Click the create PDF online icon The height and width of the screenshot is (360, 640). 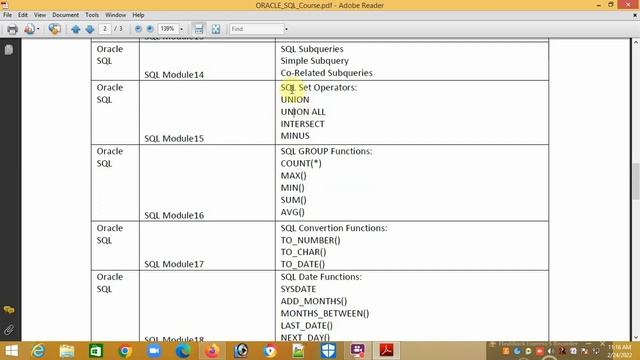(x=29, y=29)
